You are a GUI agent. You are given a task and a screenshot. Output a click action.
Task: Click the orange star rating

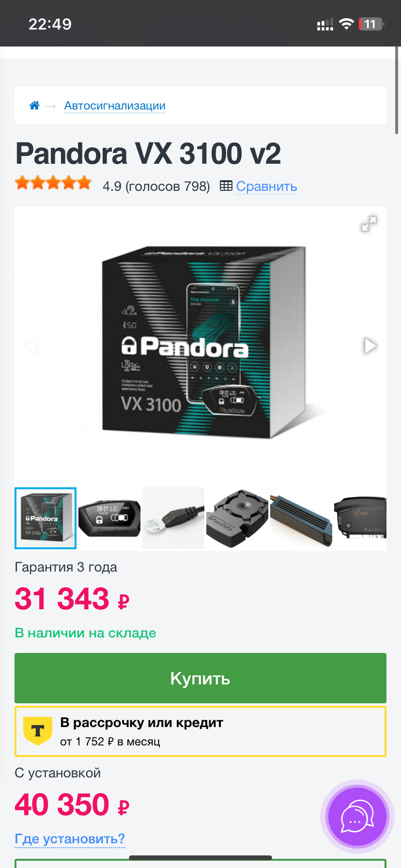pos(53,183)
